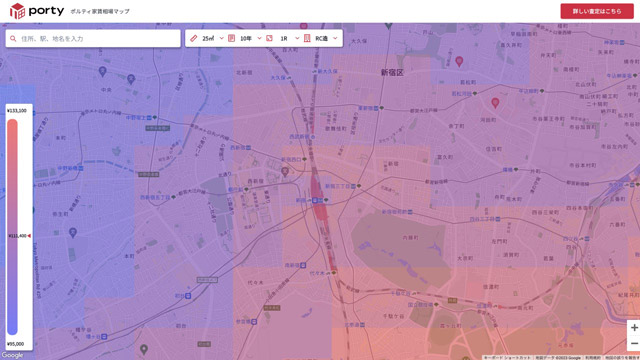Open the 1R layout dropdown

click(x=289, y=38)
